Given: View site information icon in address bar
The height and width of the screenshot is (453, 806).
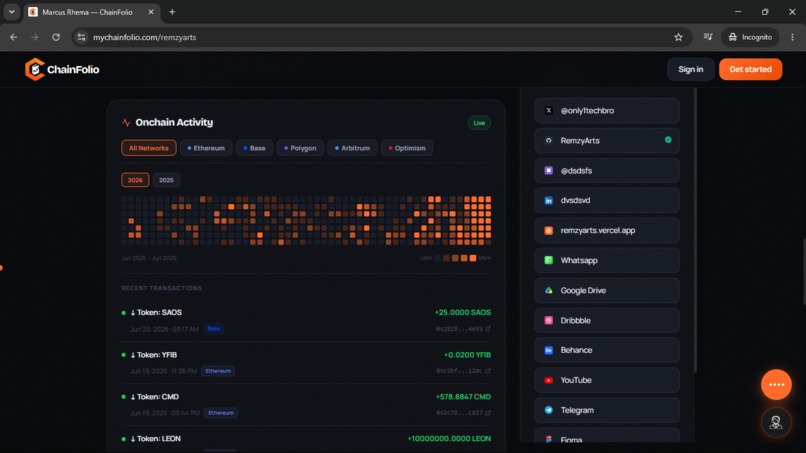Looking at the screenshot, I should click(81, 37).
